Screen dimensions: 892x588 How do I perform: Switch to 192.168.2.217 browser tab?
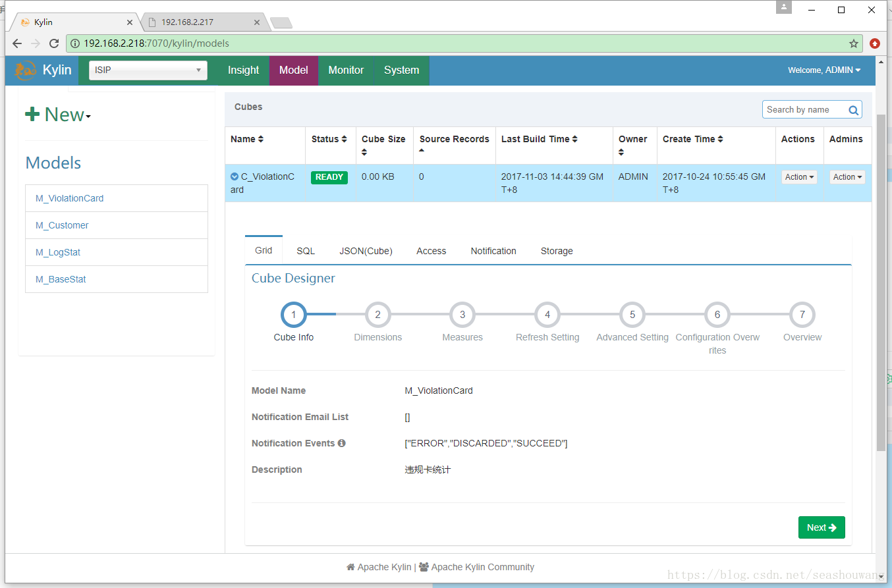pyautogui.click(x=204, y=22)
